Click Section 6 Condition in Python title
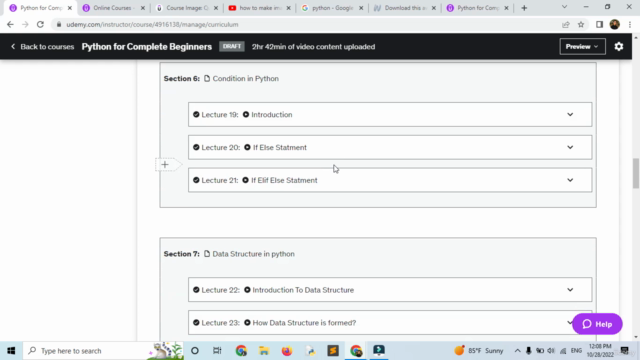Viewport: 640px width, 360px height. 246,78
